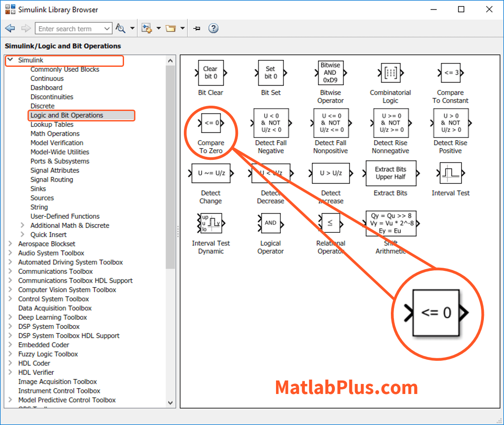Click the back navigation arrow
Image resolution: width=504 pixels, height=425 pixels.
pyautogui.click(x=10, y=28)
